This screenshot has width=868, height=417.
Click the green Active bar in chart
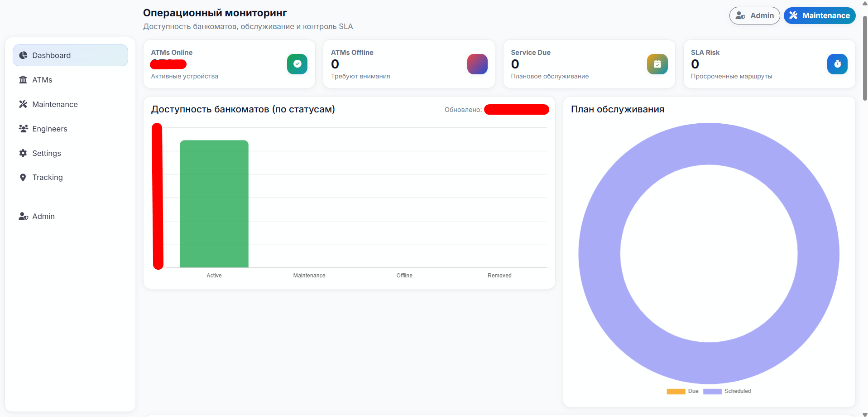tap(214, 204)
